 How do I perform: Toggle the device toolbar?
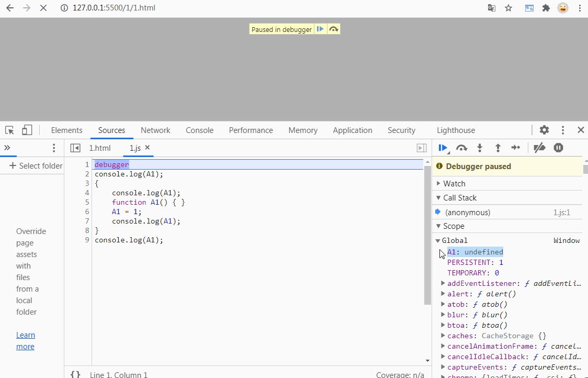pyautogui.click(x=27, y=130)
